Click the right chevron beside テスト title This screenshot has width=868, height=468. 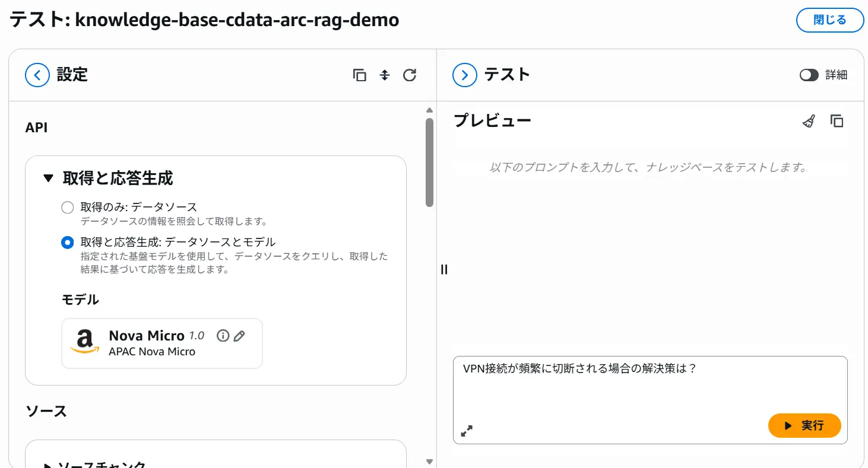pos(464,75)
